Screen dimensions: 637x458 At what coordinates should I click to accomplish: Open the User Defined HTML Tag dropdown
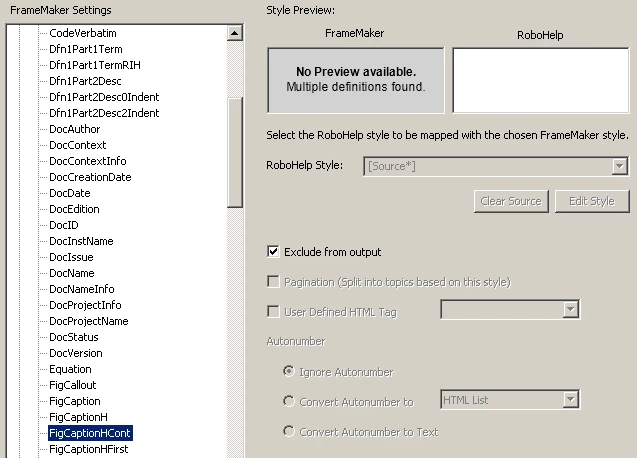[x=570, y=310]
